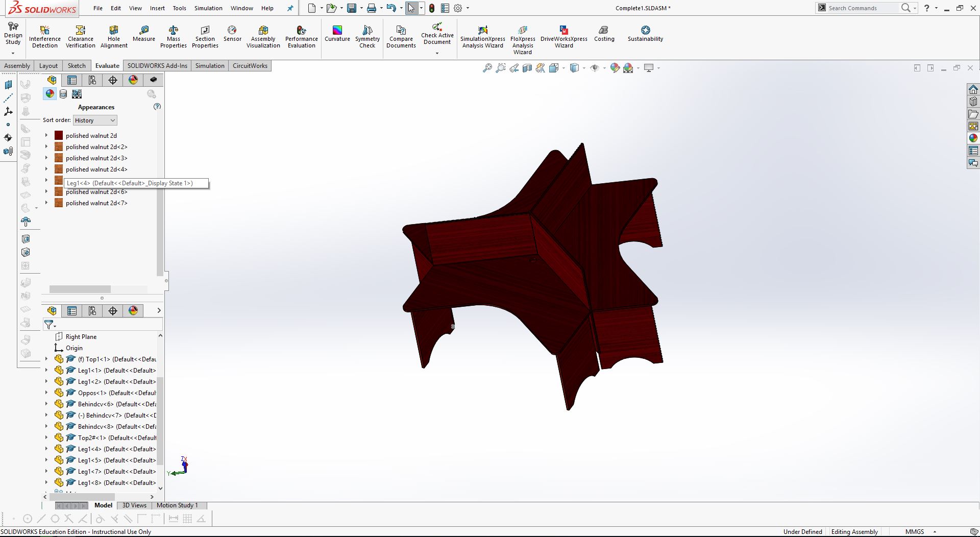The width and height of the screenshot is (980, 537).
Task: Open the Design Library task pane tab
Action: click(x=973, y=102)
